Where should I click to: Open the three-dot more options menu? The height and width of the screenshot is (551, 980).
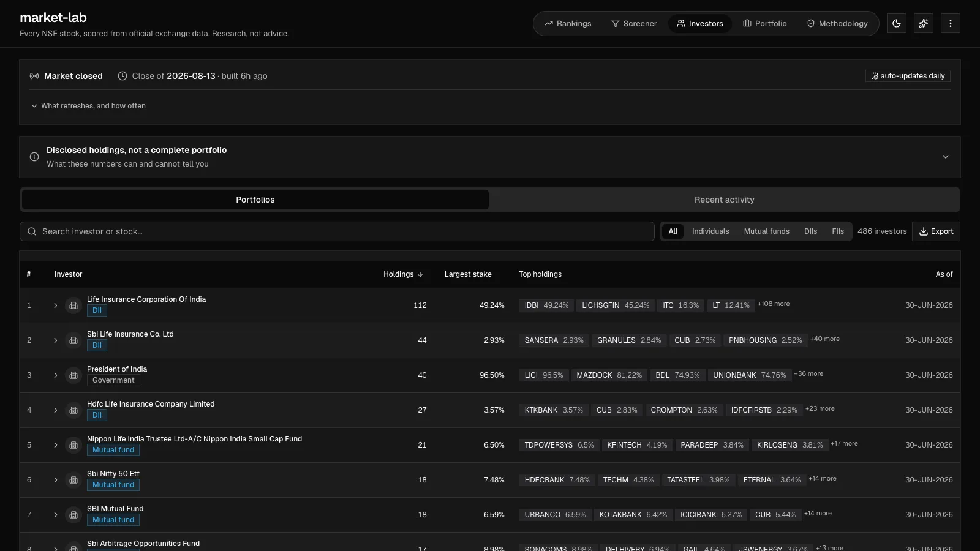951,23
